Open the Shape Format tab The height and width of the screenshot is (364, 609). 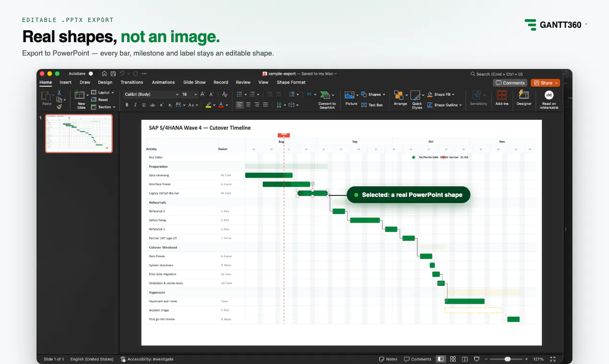[x=291, y=82]
